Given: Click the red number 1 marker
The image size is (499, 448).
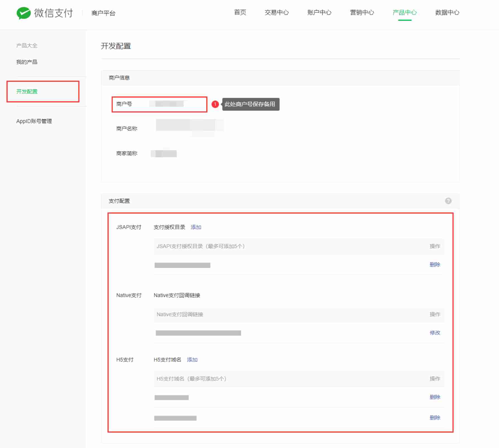Looking at the screenshot, I should pyautogui.click(x=215, y=104).
